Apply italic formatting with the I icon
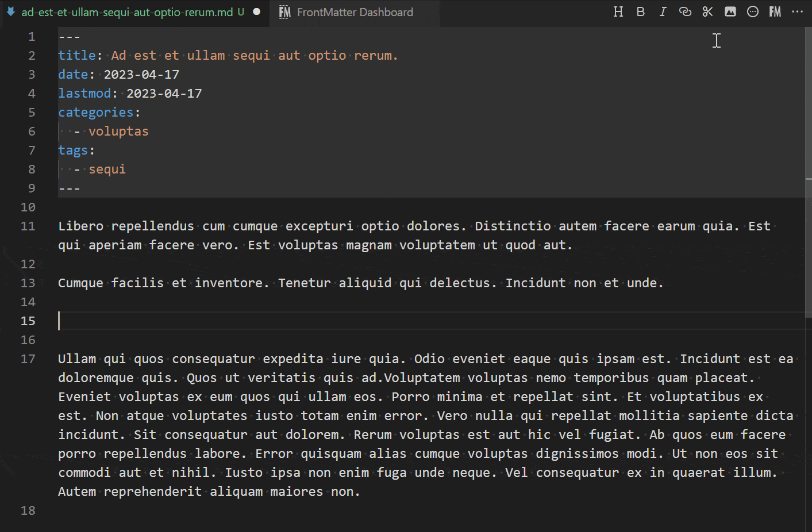Image resolution: width=812 pixels, height=532 pixels. (663, 12)
